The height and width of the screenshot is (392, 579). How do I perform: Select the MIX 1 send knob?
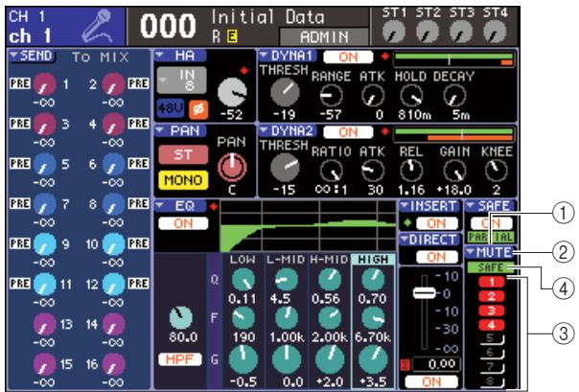pos(45,84)
